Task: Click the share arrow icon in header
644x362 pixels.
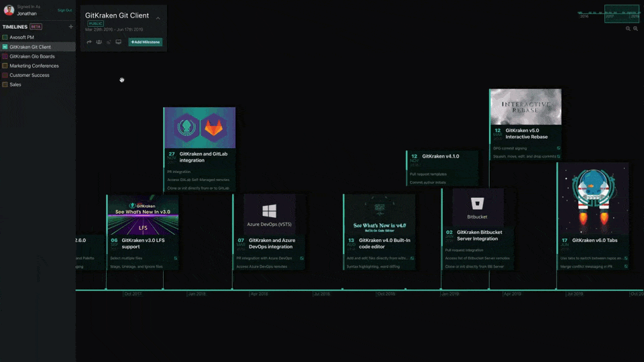Action: (89, 42)
